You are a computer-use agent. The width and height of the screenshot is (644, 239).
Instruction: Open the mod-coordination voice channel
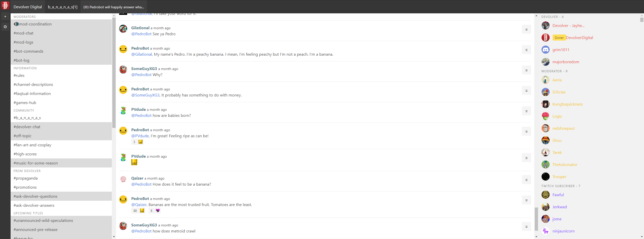click(61, 24)
